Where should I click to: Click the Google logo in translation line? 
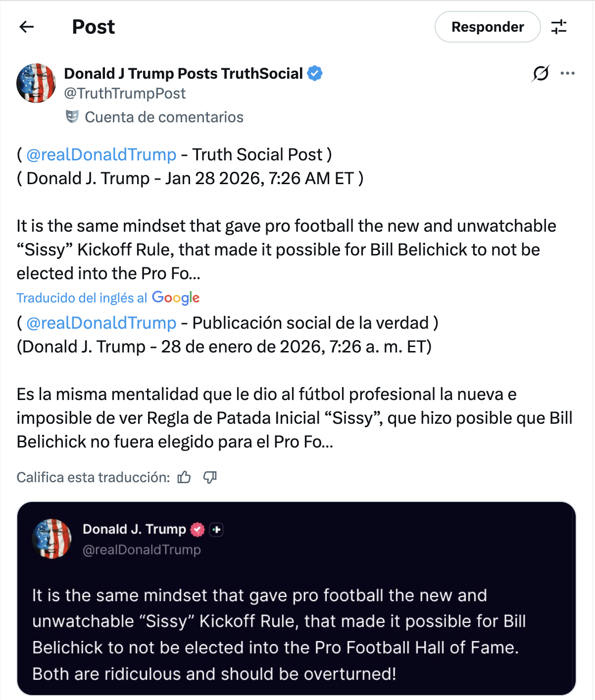176,298
